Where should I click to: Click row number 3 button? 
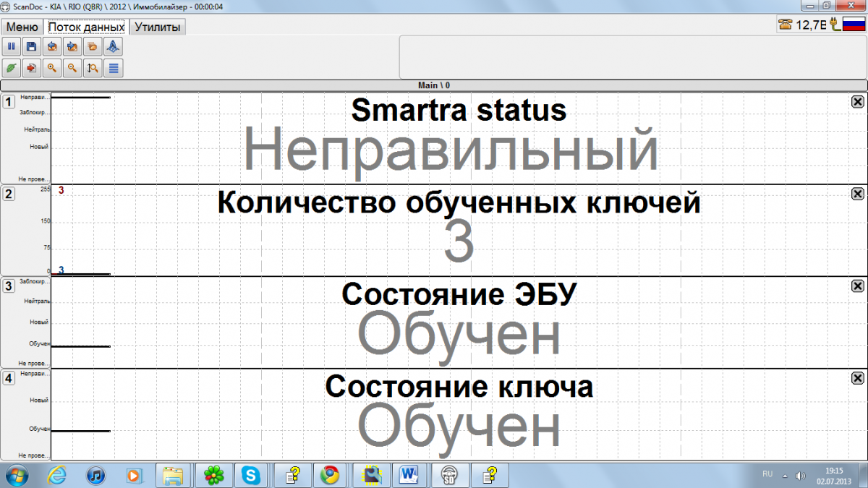(x=9, y=286)
